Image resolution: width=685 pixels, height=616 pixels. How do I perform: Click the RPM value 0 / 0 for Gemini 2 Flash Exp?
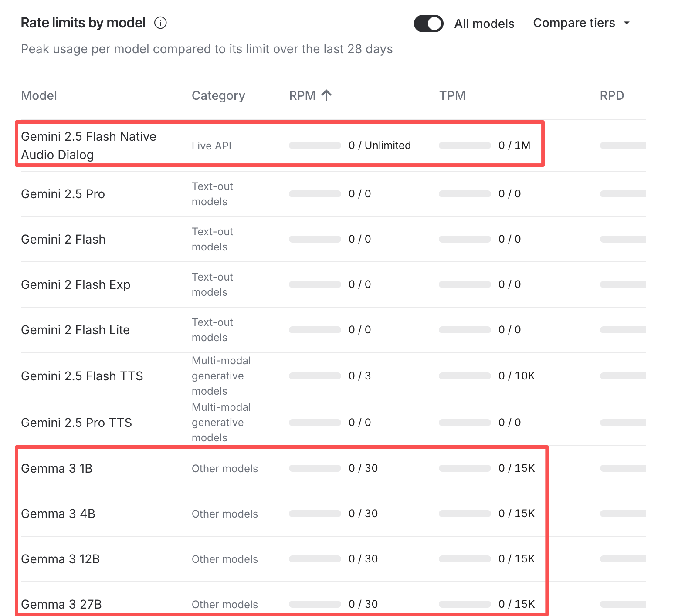coord(360,284)
